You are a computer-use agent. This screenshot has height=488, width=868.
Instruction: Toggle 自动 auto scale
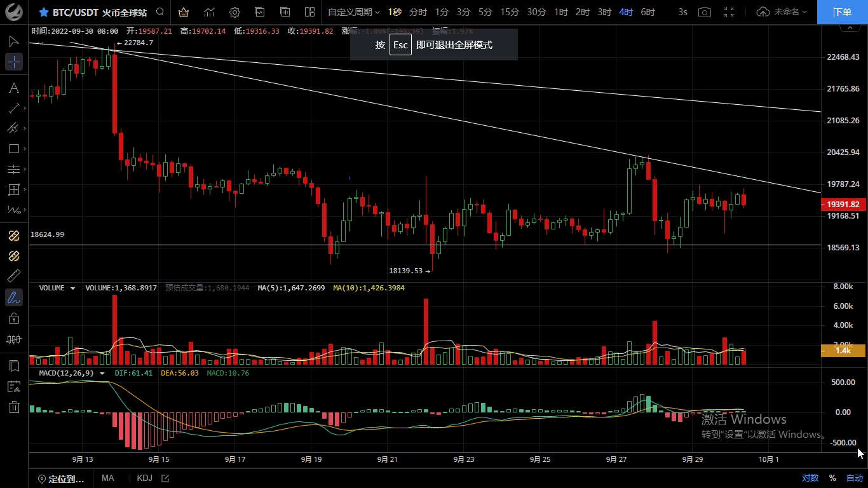855,478
